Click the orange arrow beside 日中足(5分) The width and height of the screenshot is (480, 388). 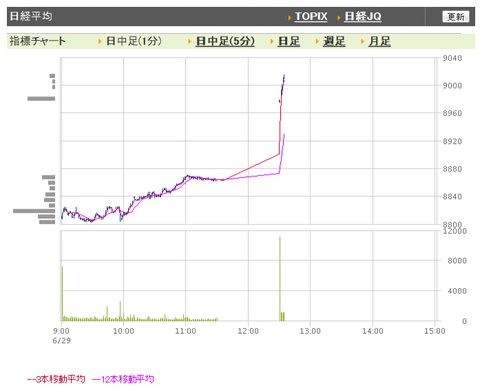pyautogui.click(x=189, y=42)
